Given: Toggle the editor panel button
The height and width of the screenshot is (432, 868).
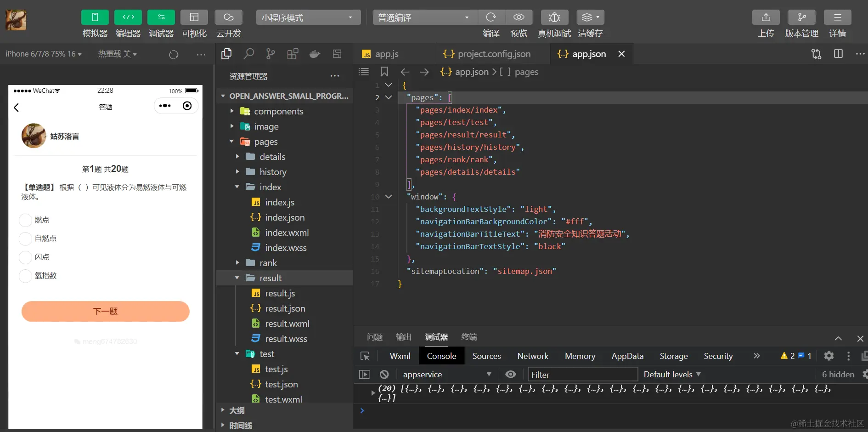Looking at the screenshot, I should point(128,17).
